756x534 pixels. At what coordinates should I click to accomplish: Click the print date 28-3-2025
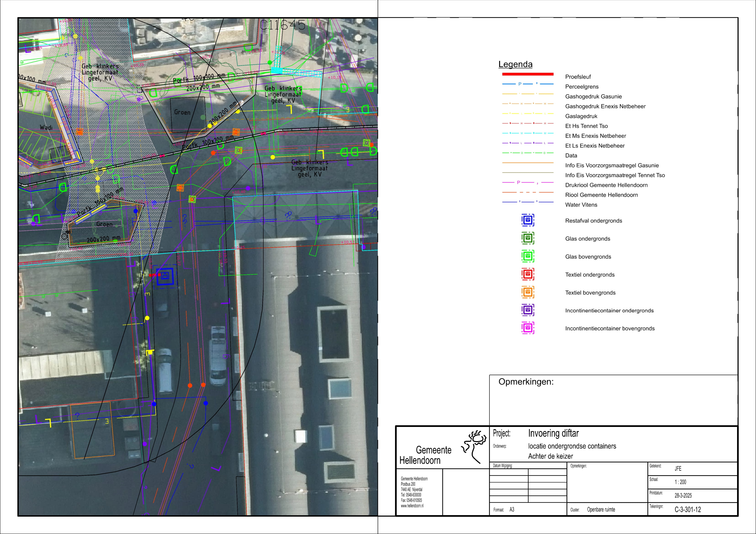pos(683,495)
